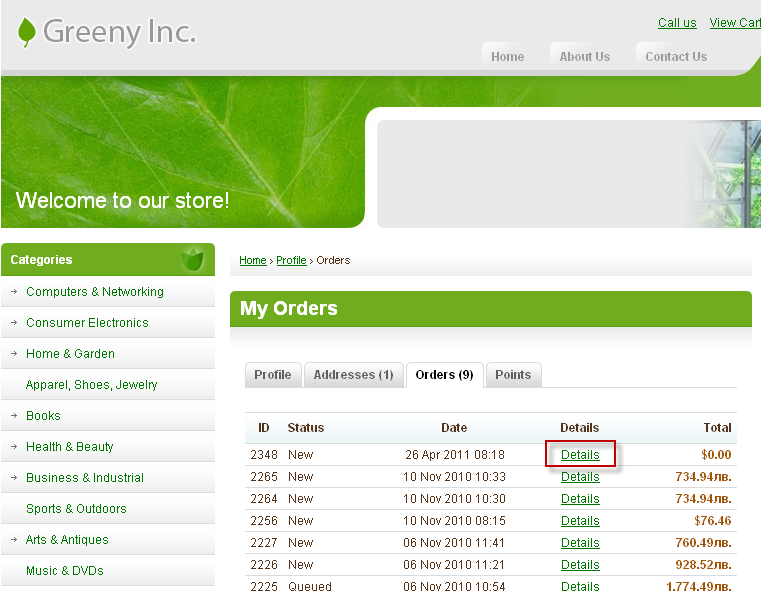
Task: Click Home in the breadcrumb trail
Action: [252, 260]
